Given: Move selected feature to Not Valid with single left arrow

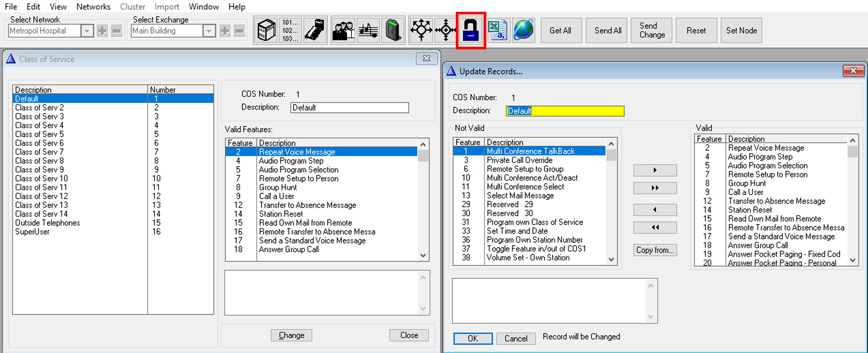Looking at the screenshot, I should click(655, 210).
